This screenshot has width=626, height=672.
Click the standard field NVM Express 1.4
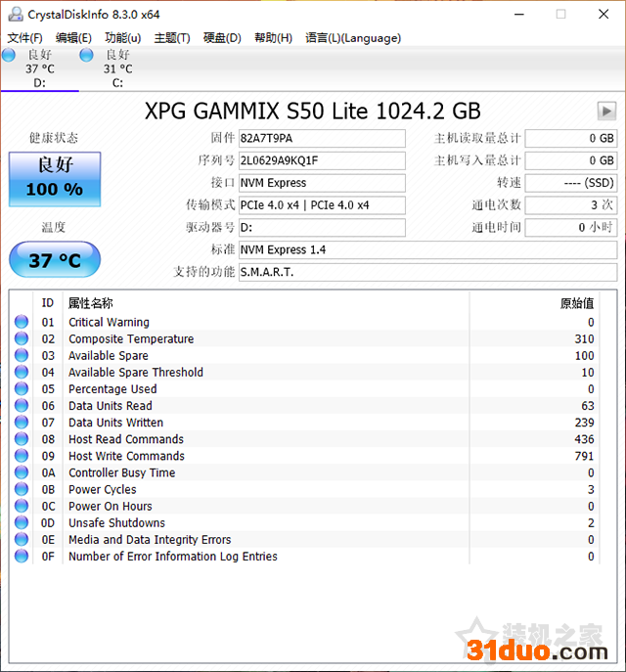pos(427,249)
